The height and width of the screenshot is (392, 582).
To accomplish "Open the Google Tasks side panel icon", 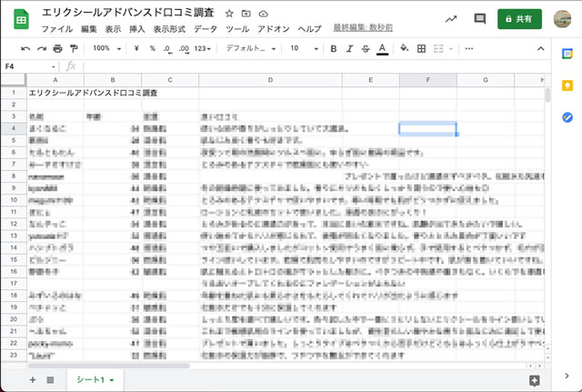I will point(567,117).
